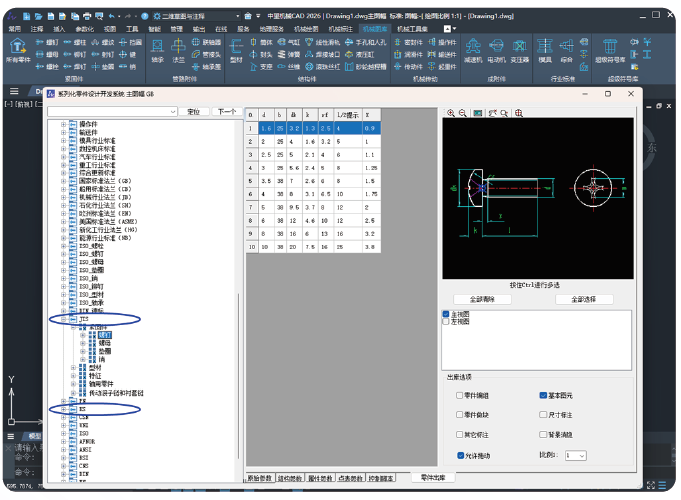The width and height of the screenshot is (681, 500).
Task: Expand the BS standard tree node
Action: [64, 409]
